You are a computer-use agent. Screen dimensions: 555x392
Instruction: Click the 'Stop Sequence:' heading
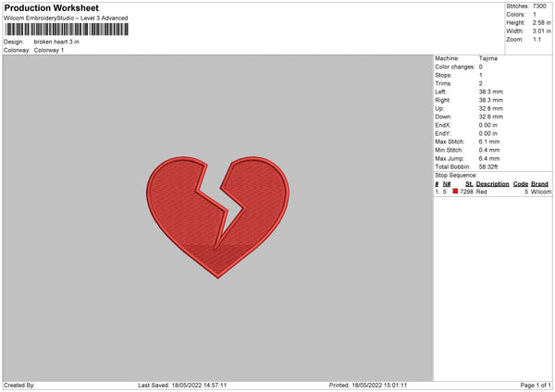tap(456, 176)
